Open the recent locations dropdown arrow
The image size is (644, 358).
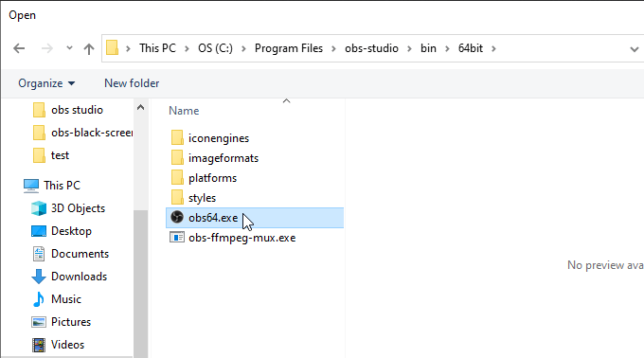point(69,48)
